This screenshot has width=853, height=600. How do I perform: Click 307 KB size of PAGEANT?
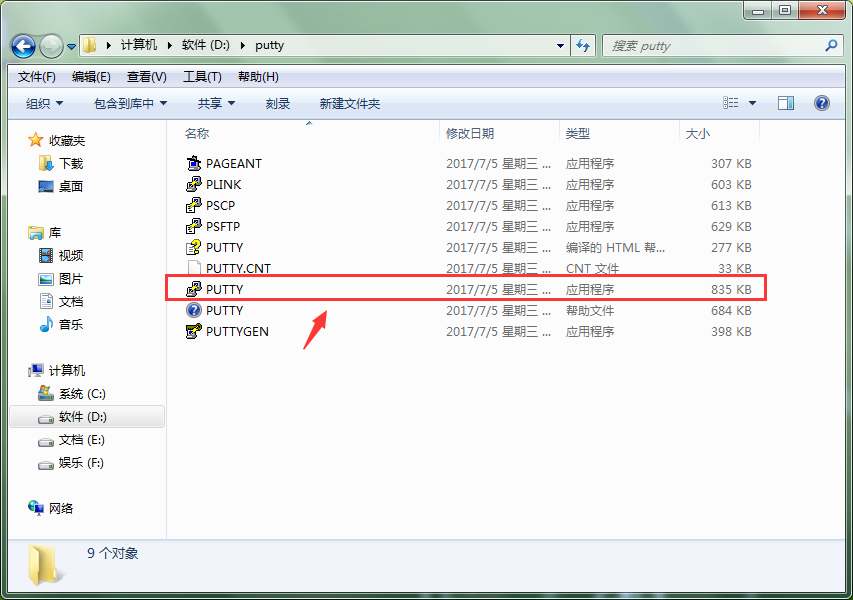click(x=731, y=164)
